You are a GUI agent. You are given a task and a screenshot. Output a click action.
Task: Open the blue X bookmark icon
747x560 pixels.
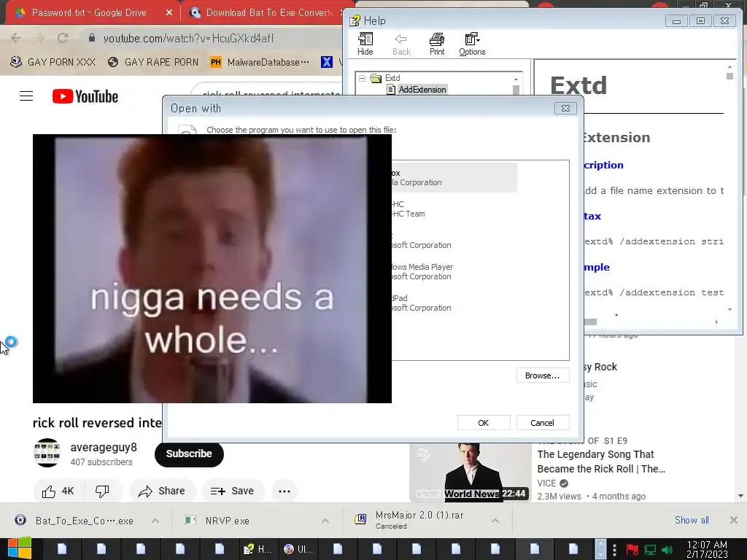326,62
